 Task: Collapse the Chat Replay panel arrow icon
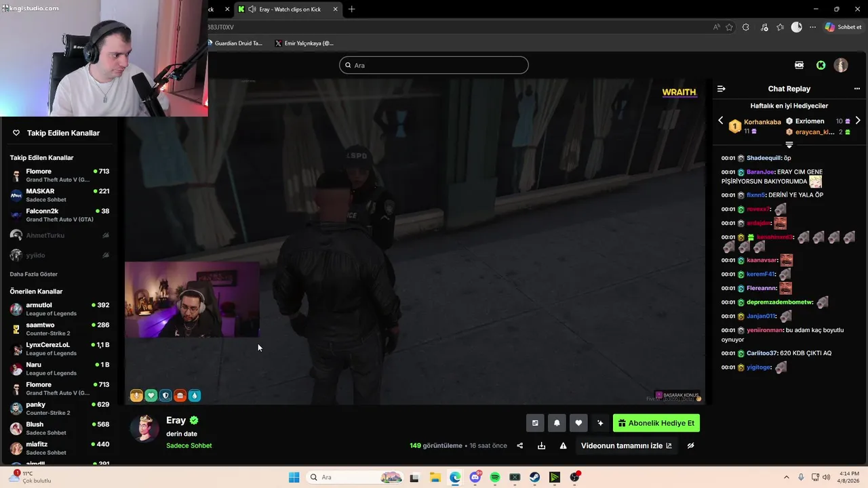tap(722, 89)
